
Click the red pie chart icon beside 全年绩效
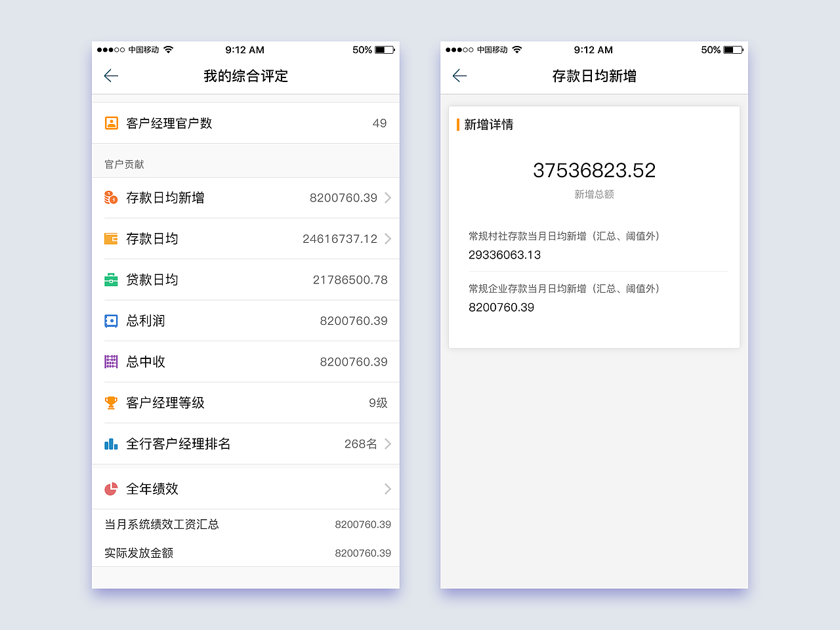pyautogui.click(x=111, y=488)
